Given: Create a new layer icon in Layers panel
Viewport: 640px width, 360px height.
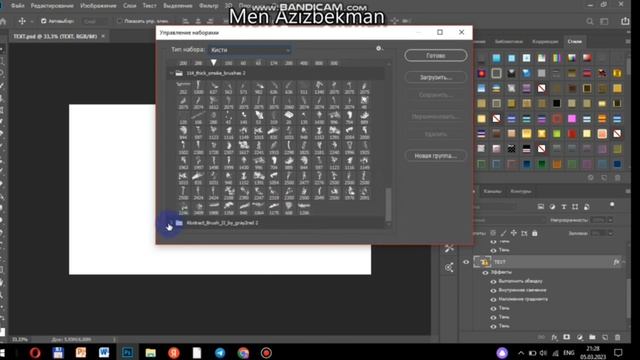Looking at the screenshot, I should (605, 337).
